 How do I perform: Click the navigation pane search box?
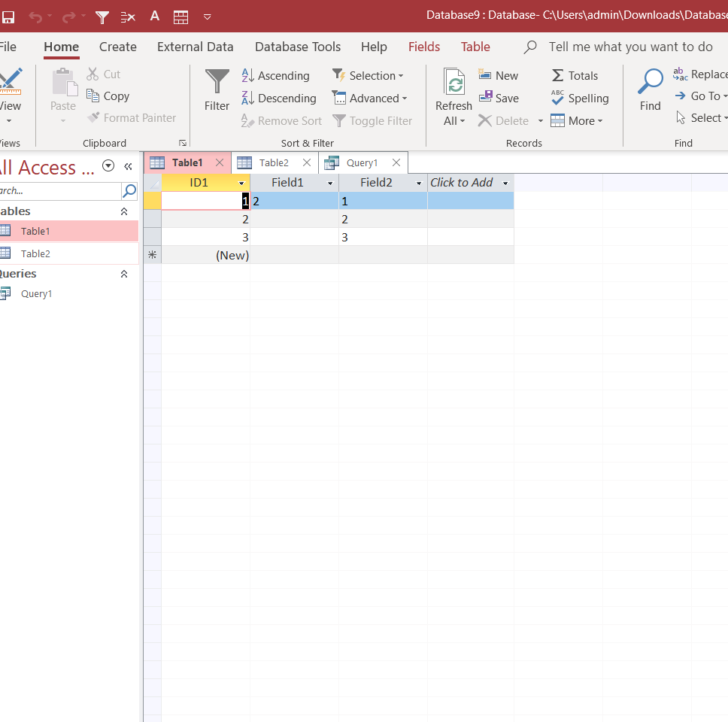pos(59,191)
